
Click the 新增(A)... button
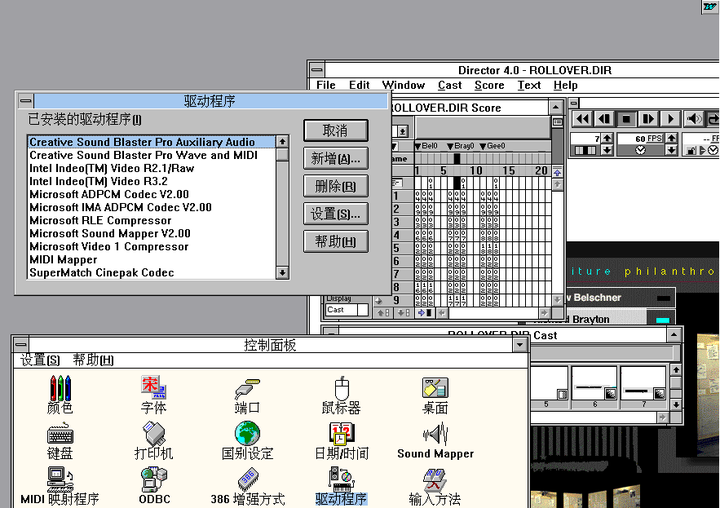[336, 158]
